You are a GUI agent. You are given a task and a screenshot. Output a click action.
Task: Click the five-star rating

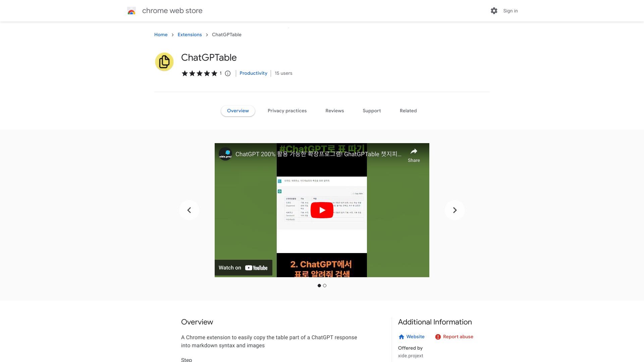point(200,73)
